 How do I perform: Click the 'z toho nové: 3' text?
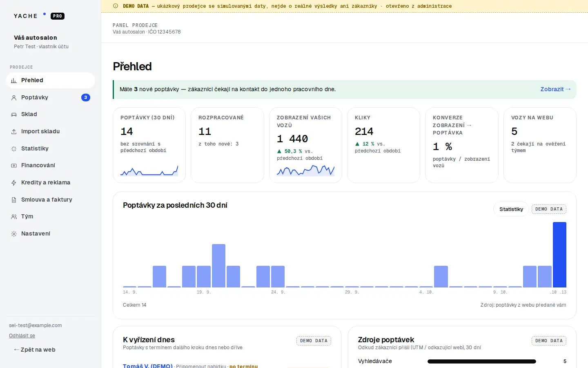(218, 144)
